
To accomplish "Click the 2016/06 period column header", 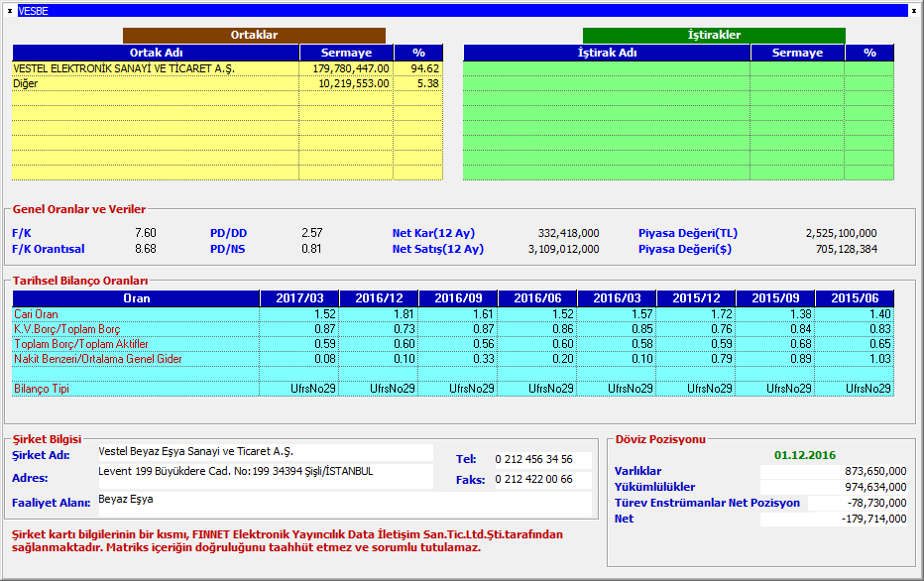I will click(537, 298).
